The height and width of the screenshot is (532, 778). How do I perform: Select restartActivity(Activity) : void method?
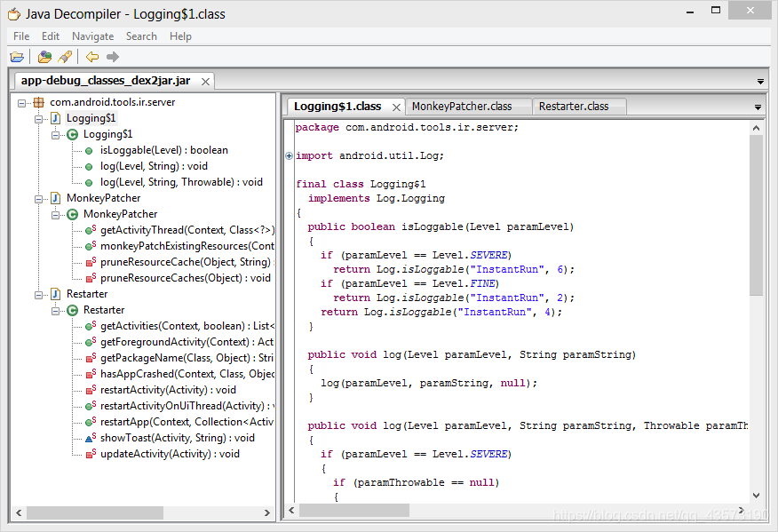pos(168,390)
